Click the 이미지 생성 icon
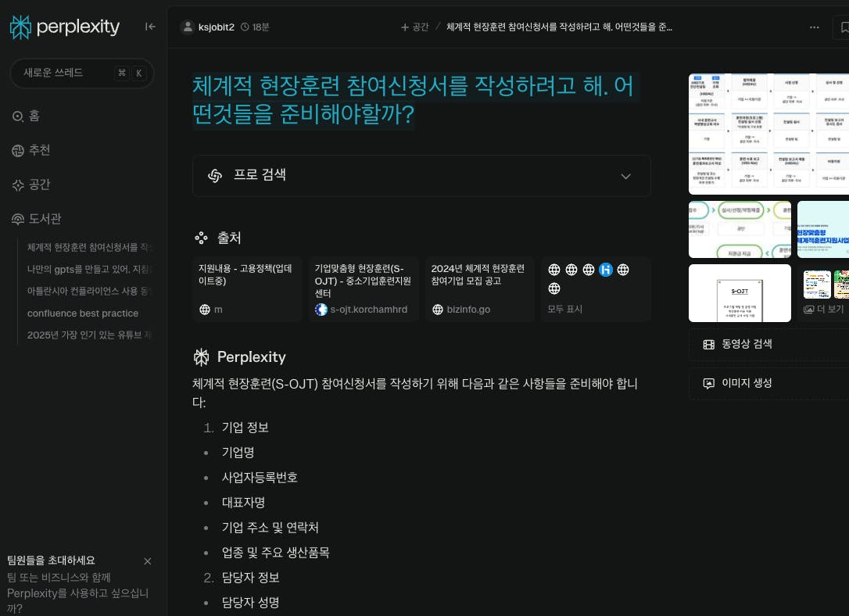This screenshot has width=849, height=616. (709, 383)
